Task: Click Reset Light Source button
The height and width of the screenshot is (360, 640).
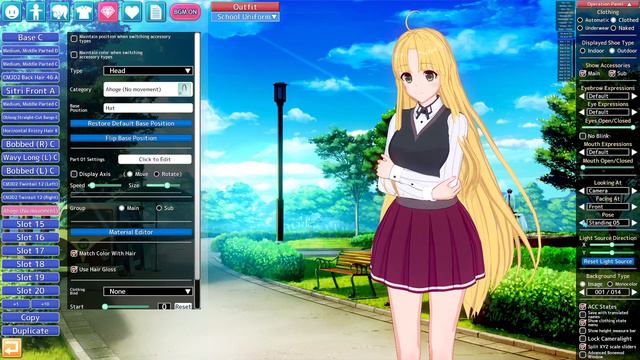Action: pyautogui.click(x=608, y=262)
